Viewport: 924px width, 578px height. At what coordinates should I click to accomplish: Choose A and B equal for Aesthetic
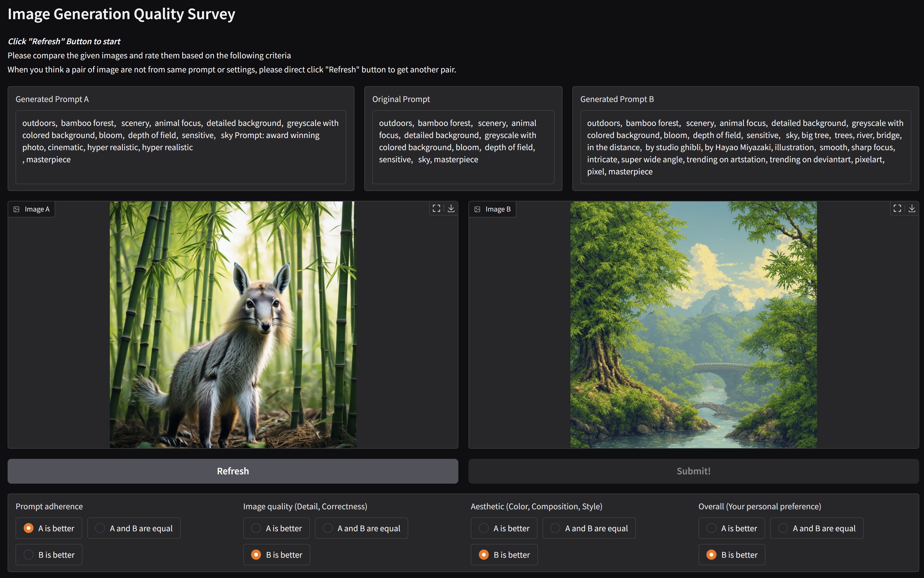[x=555, y=528]
